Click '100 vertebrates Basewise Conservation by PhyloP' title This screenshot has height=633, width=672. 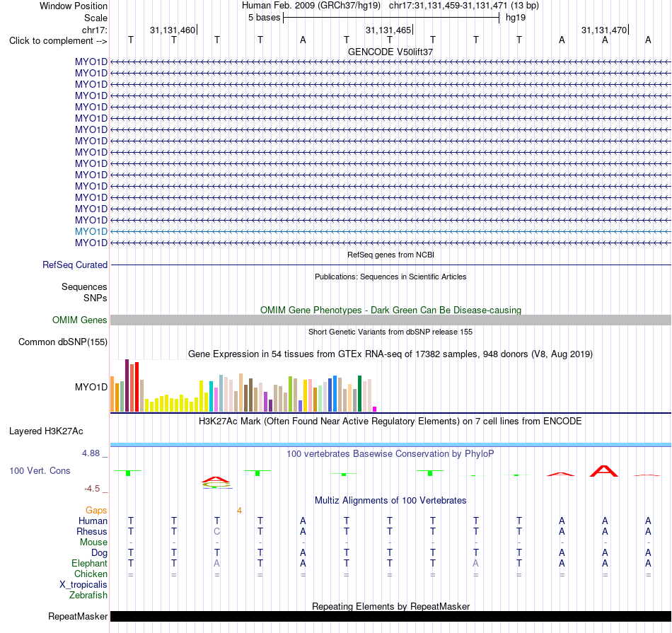click(x=390, y=453)
